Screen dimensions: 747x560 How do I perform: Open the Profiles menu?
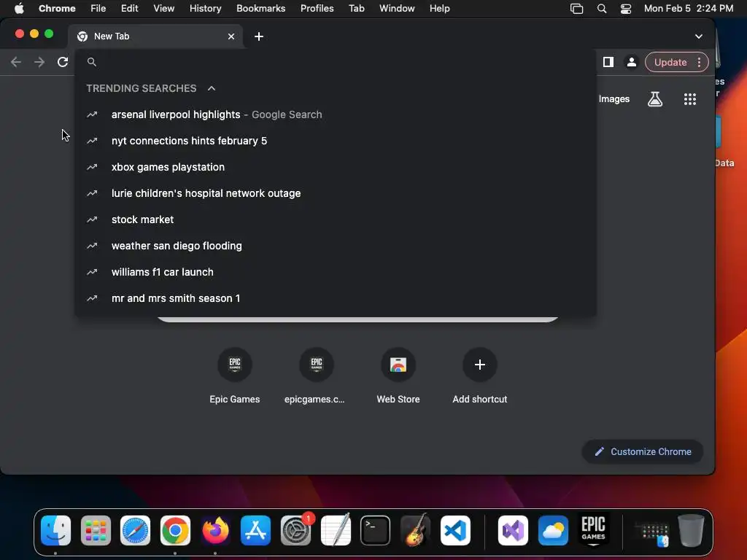coord(317,9)
